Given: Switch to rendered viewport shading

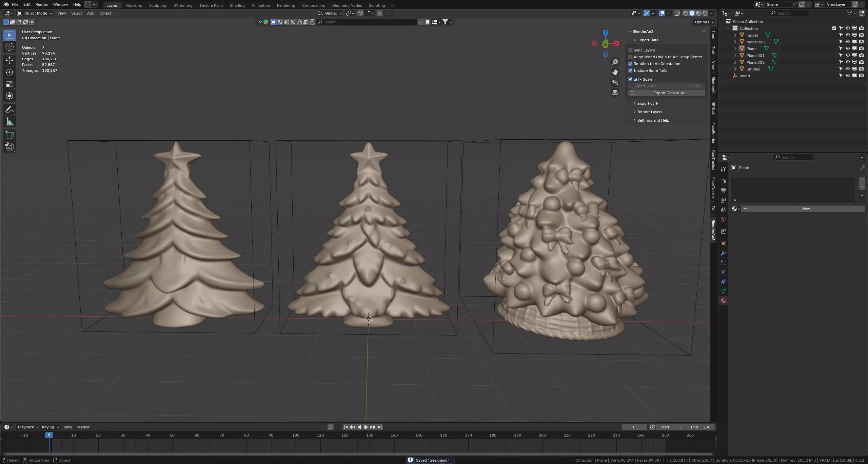Looking at the screenshot, I should 705,13.
